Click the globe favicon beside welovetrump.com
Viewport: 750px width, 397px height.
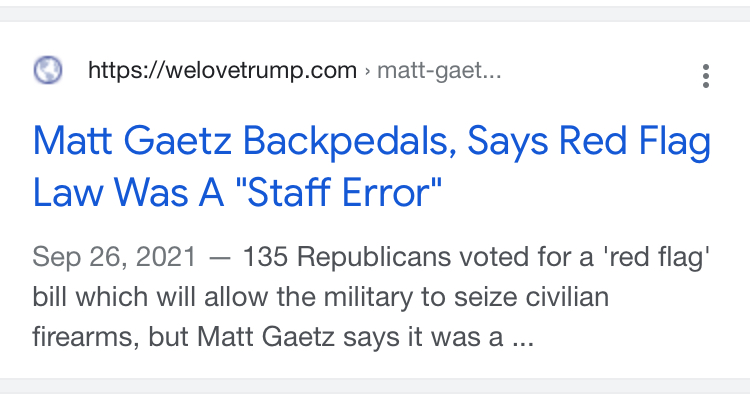pyautogui.click(x=48, y=70)
